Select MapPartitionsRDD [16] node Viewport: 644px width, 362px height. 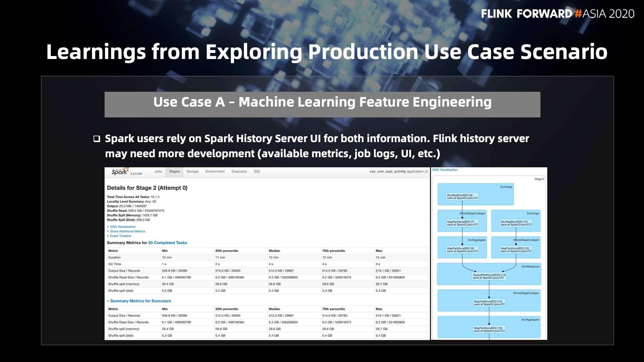point(489,329)
